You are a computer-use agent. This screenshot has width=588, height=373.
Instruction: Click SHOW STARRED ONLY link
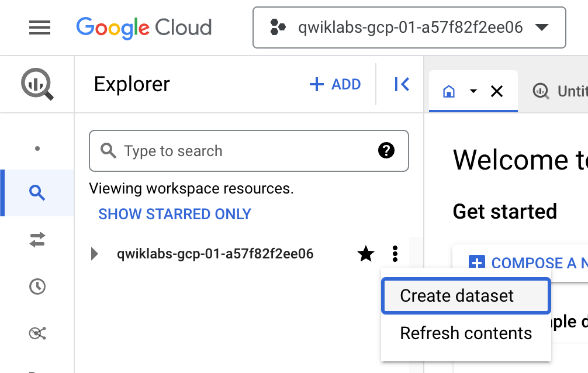tap(175, 214)
